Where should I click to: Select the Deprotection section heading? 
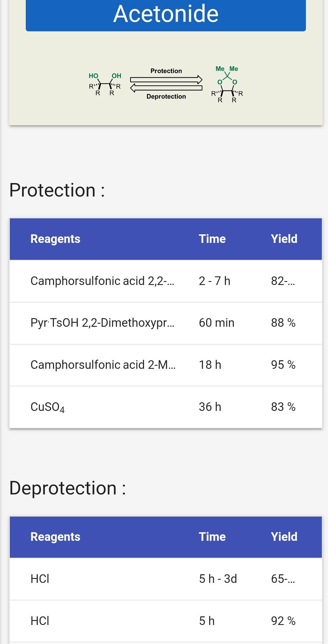pyautogui.click(x=68, y=488)
